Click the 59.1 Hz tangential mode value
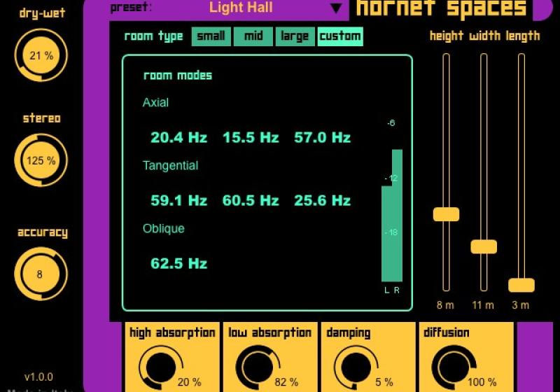Viewport: 560px width, 392px height. tap(179, 201)
